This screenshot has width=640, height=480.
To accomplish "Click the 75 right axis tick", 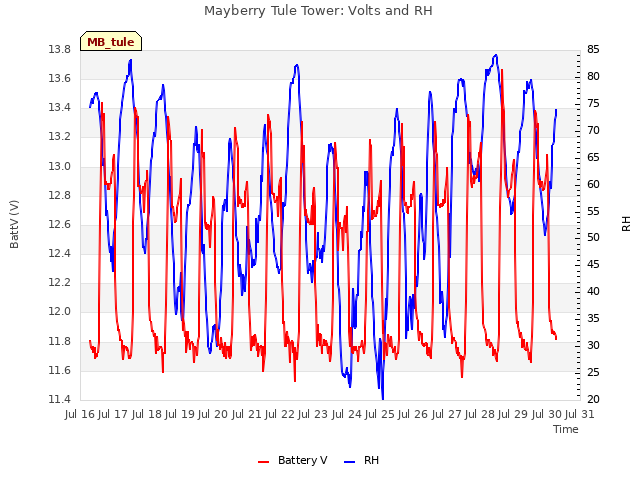I will 593,104.
